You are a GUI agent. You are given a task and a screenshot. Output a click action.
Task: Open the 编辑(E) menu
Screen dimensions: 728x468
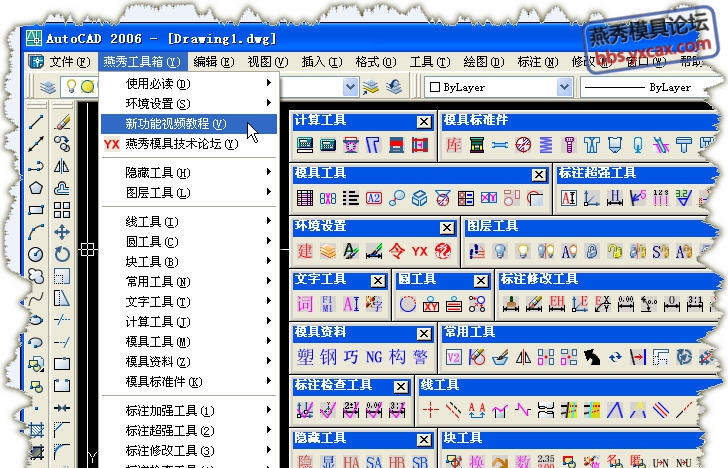(x=214, y=61)
